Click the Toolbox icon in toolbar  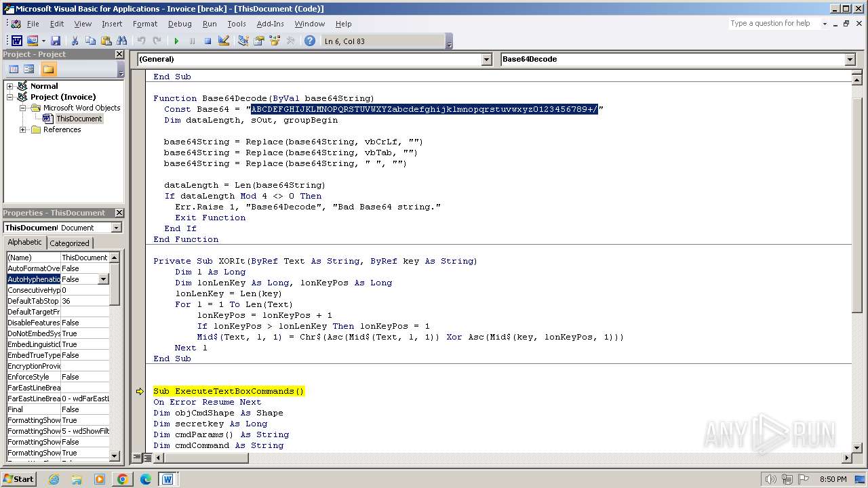point(290,41)
